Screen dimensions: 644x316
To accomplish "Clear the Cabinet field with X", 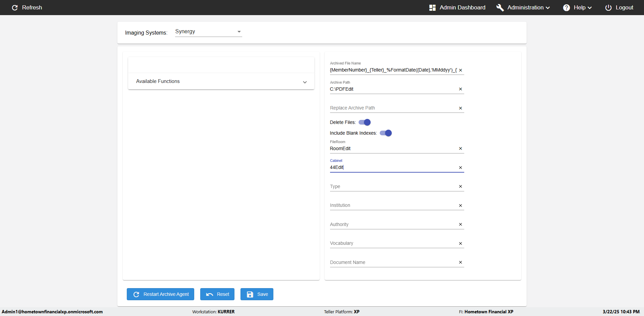I will 461,168.
